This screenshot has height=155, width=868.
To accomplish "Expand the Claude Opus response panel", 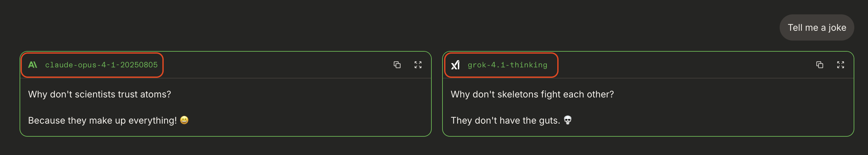I will 418,65.
